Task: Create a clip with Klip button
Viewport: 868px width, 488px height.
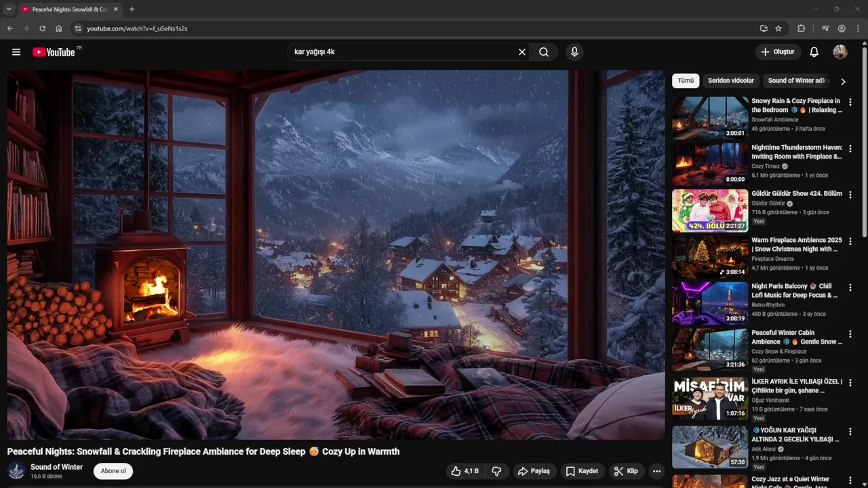Action: click(x=626, y=471)
